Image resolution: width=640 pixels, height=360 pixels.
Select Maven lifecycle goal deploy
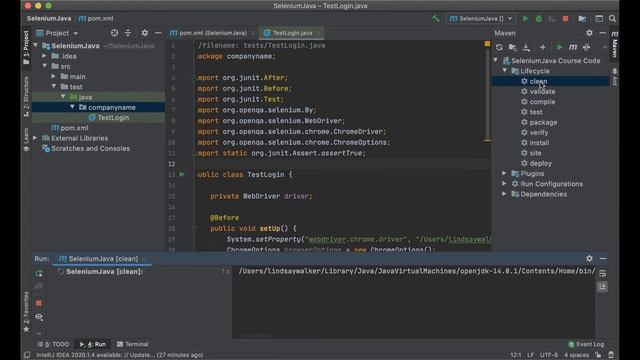coord(540,163)
